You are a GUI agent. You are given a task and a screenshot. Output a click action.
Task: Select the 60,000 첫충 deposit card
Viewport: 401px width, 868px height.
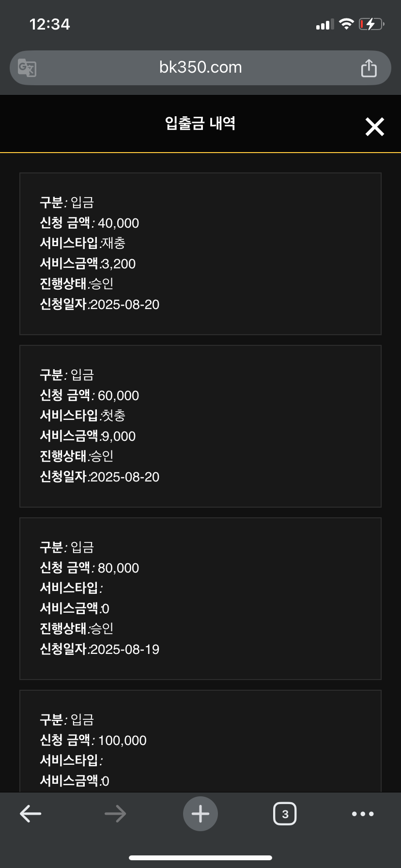[200, 426]
